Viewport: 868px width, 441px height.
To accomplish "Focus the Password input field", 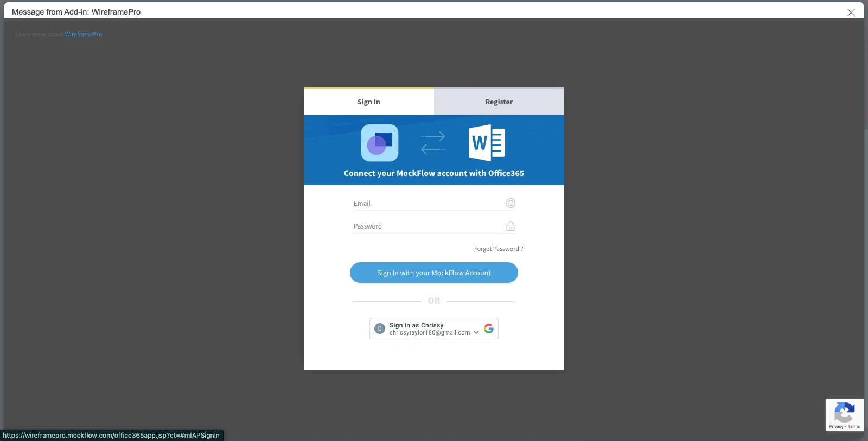I will (x=434, y=226).
